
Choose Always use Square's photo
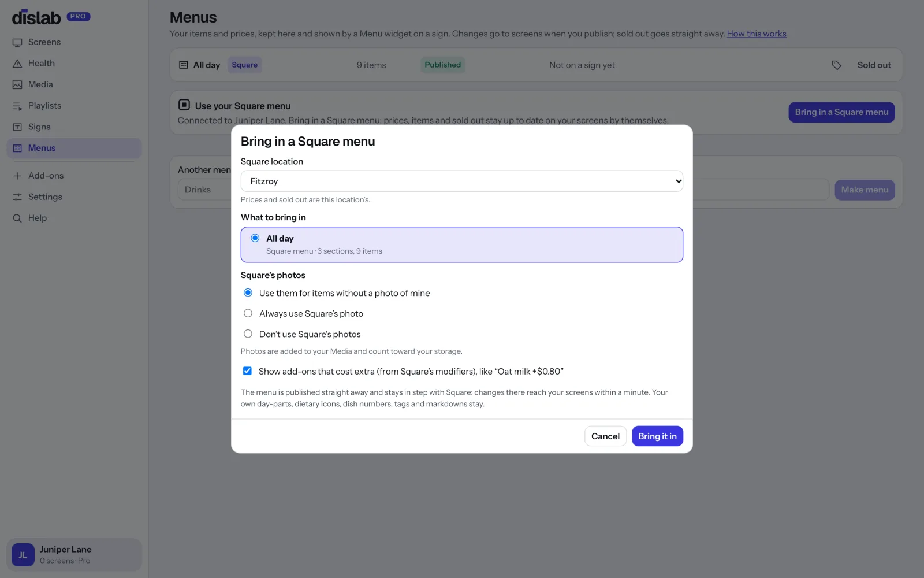(x=248, y=313)
